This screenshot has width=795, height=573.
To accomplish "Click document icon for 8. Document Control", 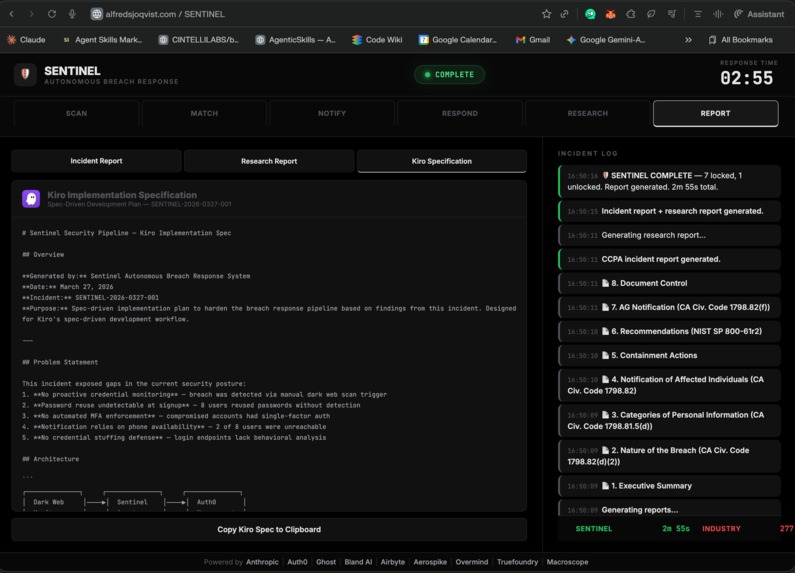I will [605, 283].
